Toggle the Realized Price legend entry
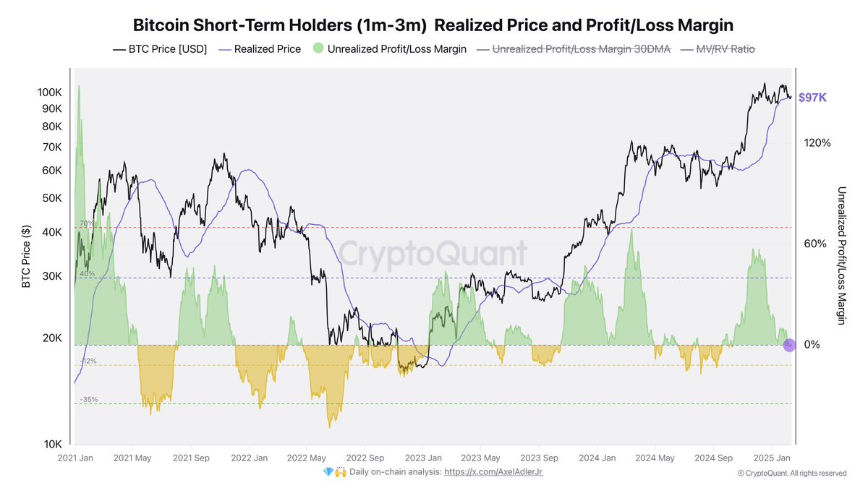The width and height of the screenshot is (868, 488). tap(267, 49)
